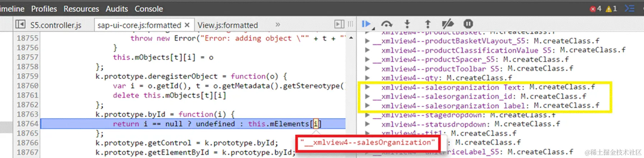Toggle the debugger sidebar pane icon
Image resolution: width=644 pixels, height=158 pixels.
(x=339, y=24)
